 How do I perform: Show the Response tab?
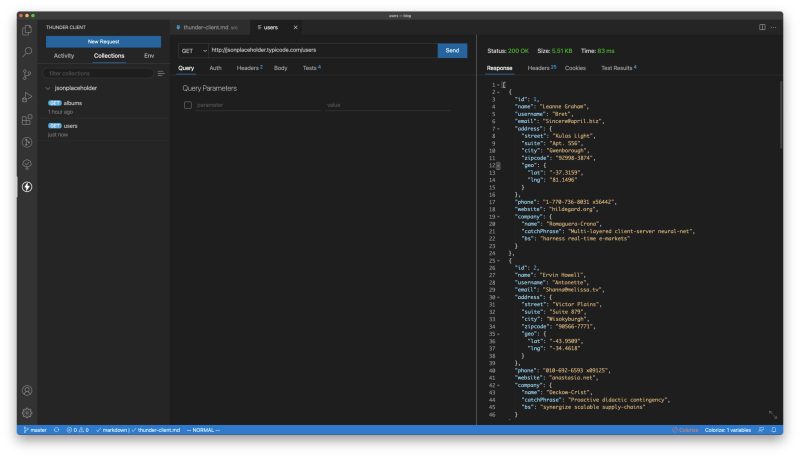499,68
